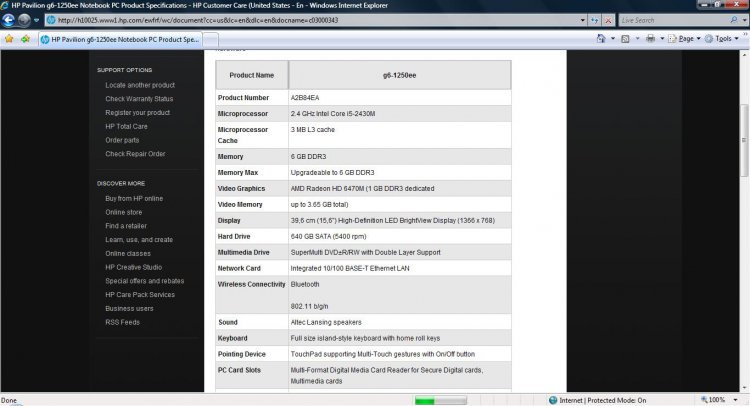
Task: Open the Feeds dropdown arrow
Action: coord(637,39)
